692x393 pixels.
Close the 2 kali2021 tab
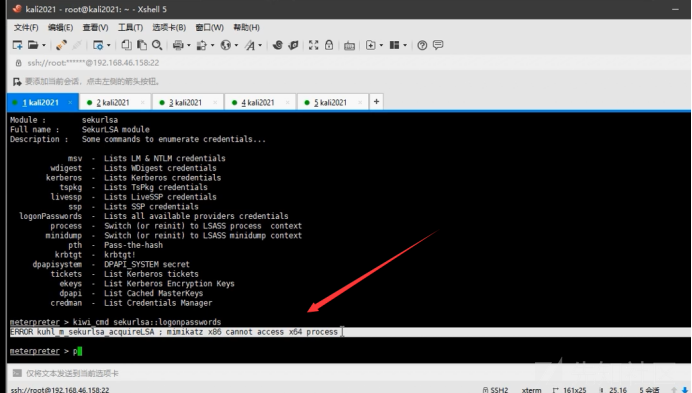[143, 102]
